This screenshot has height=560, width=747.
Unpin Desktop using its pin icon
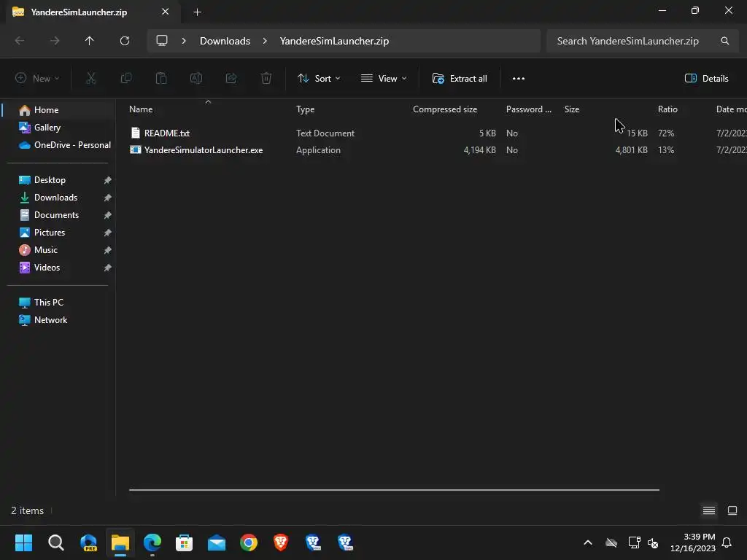point(108,180)
